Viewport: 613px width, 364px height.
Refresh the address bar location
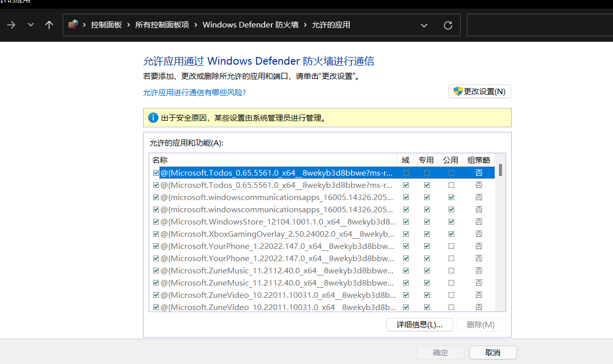(448, 25)
